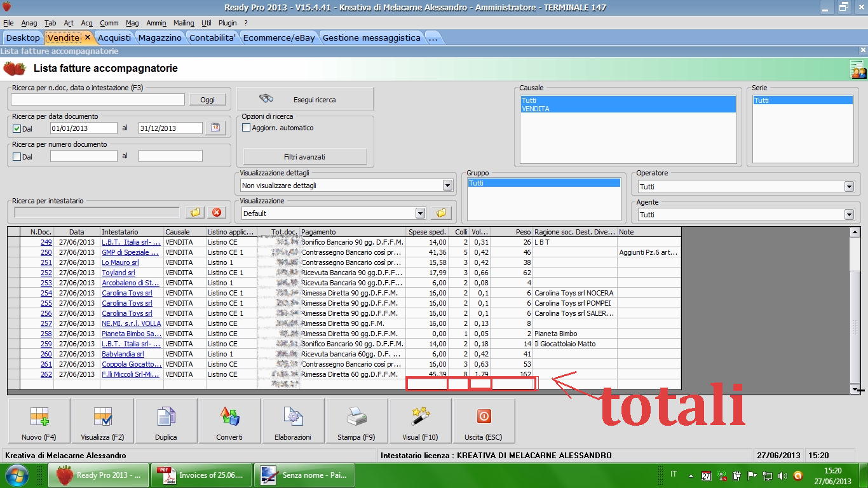Toggle the Dal checkbox for document date
868x488 pixels.
pos(17,128)
